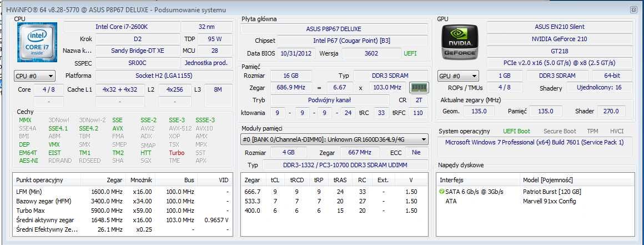Select the LFM (Min) operating point row
644x245 pixels.
122,192
